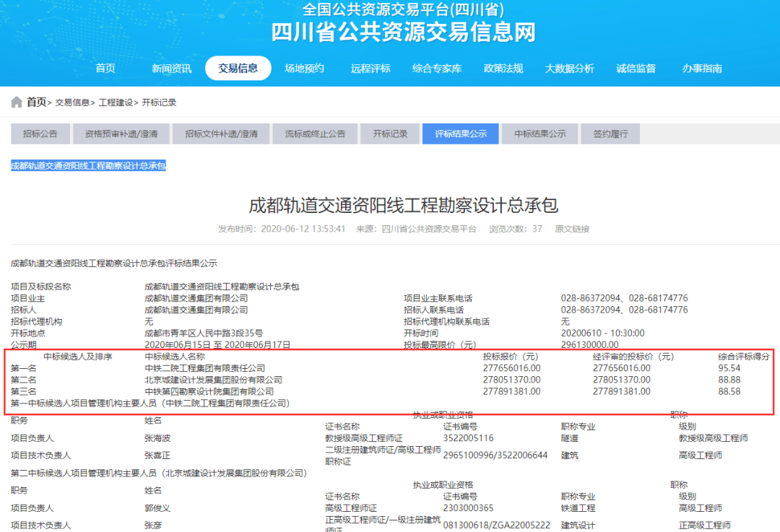Switch to the 招标公告 tab
Screen dimensions: 780x532
(x=40, y=134)
